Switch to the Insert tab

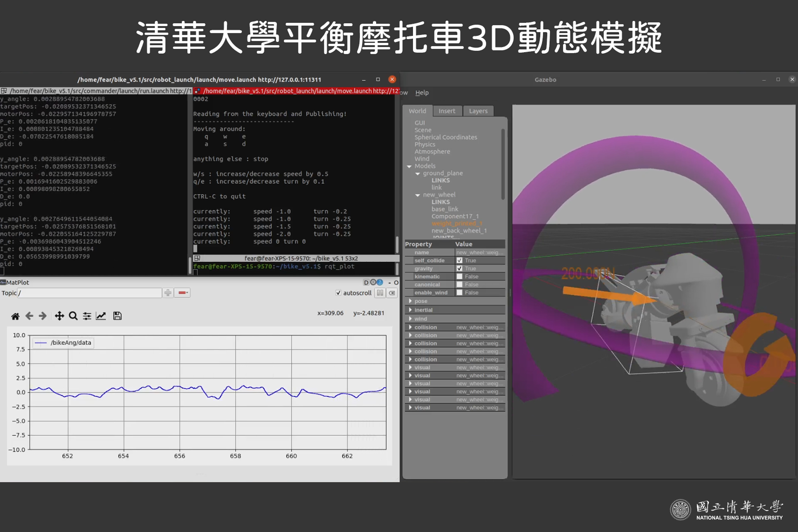(447, 111)
